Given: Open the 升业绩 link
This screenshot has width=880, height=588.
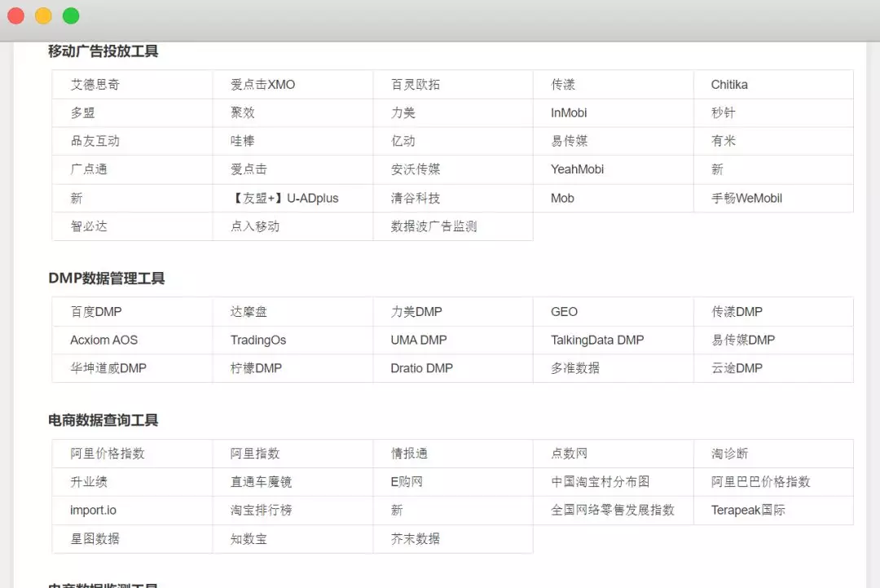Looking at the screenshot, I should point(89,482).
